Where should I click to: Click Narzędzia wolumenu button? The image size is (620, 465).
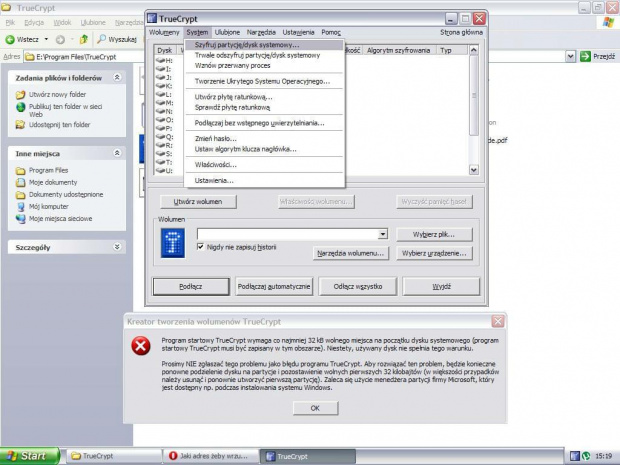[351, 253]
